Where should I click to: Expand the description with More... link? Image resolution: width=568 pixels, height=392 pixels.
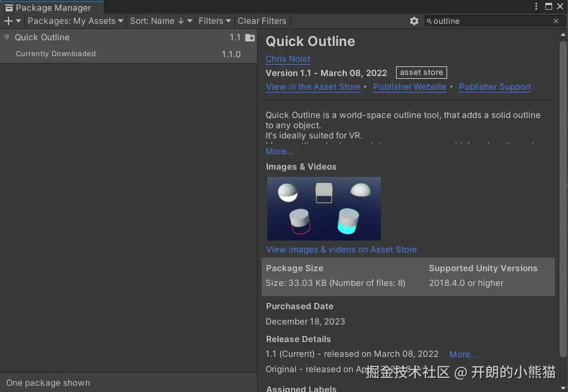[x=279, y=151]
